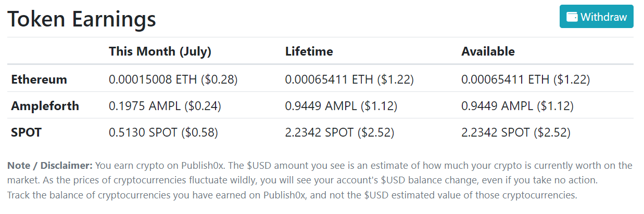This screenshot has width=644, height=214.
Task: Click the Ampleforth row label
Action: pyautogui.click(x=45, y=106)
